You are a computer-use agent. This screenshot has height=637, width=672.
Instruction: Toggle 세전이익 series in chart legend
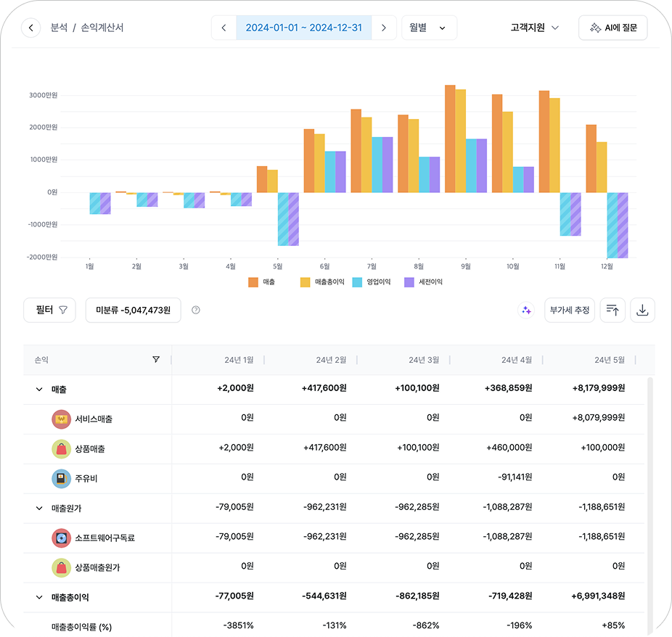[423, 281]
